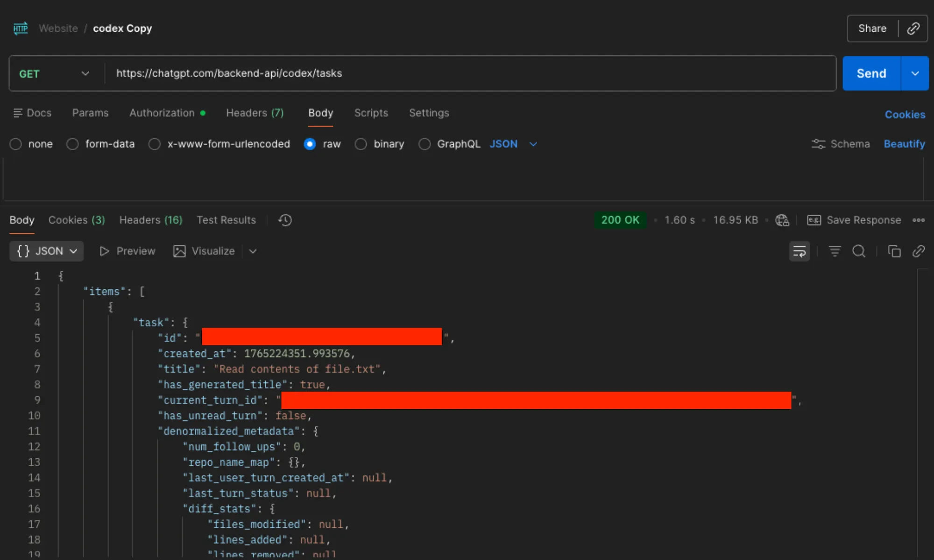The image size is (934, 560).
Task: Click the 200 OK status badge
Action: coord(620,220)
